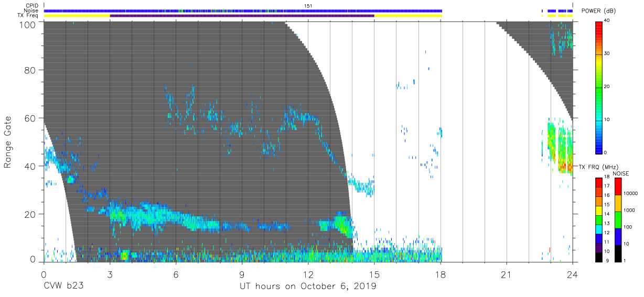The width and height of the screenshot is (644, 297).
Task: Click the "100" range gate tick label
Action: (28, 25)
